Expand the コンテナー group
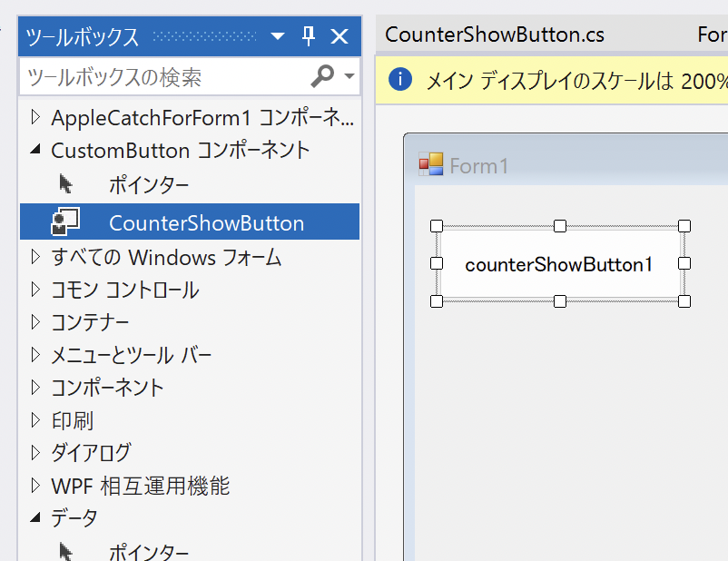Screen dimensions: 728x561 coord(35,322)
